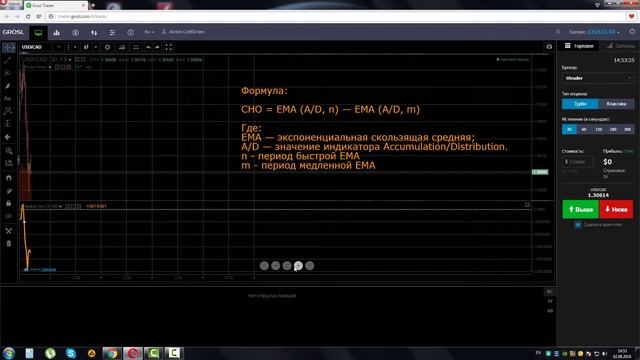The width and height of the screenshot is (640, 360).
Task: Click the Сумма amount input field
Action: 578,162
